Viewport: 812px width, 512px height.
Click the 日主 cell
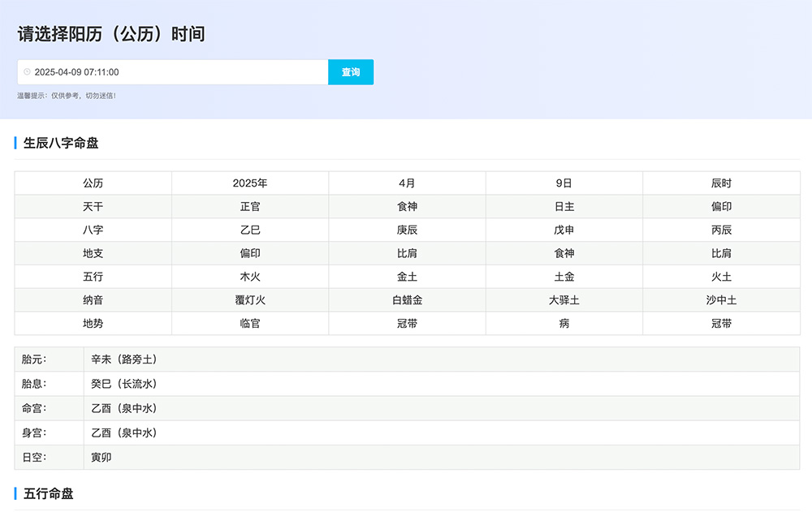tap(564, 207)
